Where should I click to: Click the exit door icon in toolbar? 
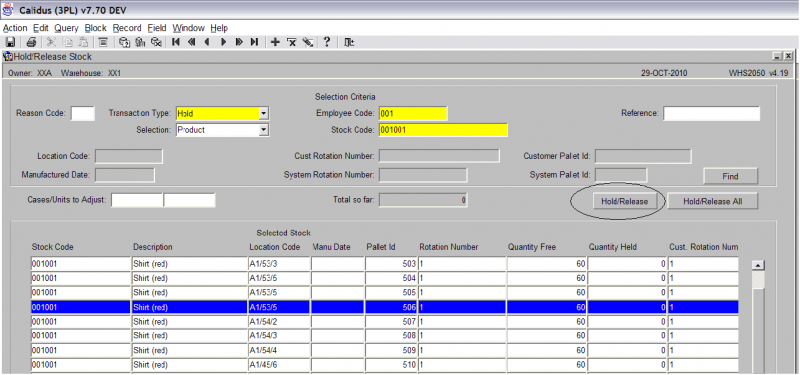[x=349, y=42]
